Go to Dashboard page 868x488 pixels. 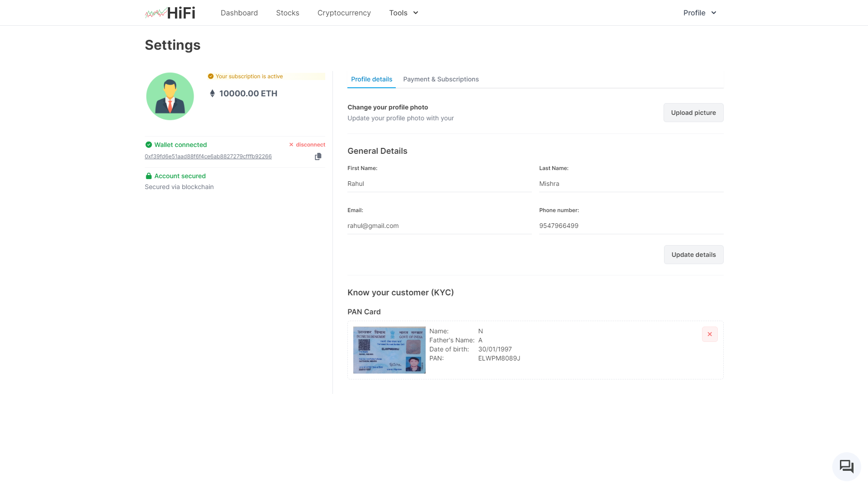pyautogui.click(x=239, y=13)
